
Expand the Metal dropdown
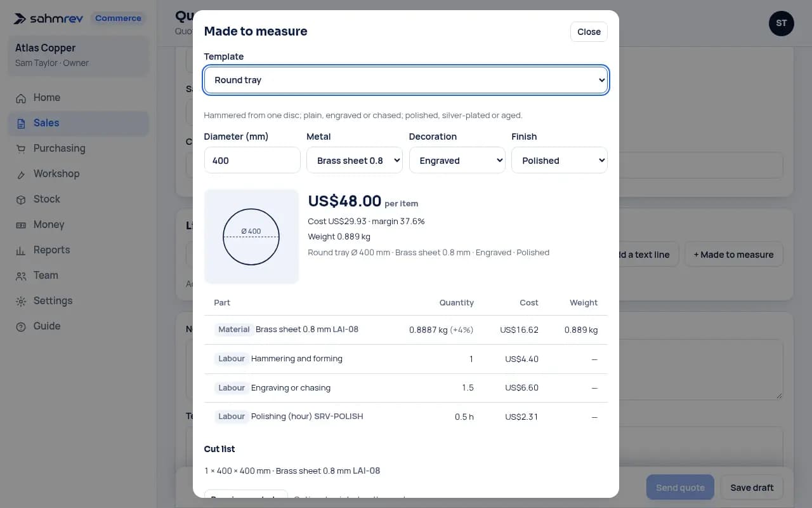coord(355,161)
